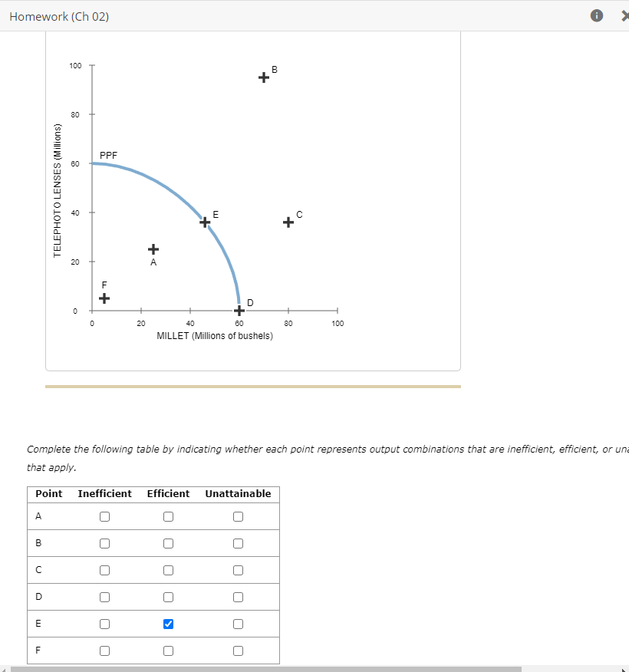Select point D marker on the x-axis
The width and height of the screenshot is (629, 672).
(x=239, y=310)
